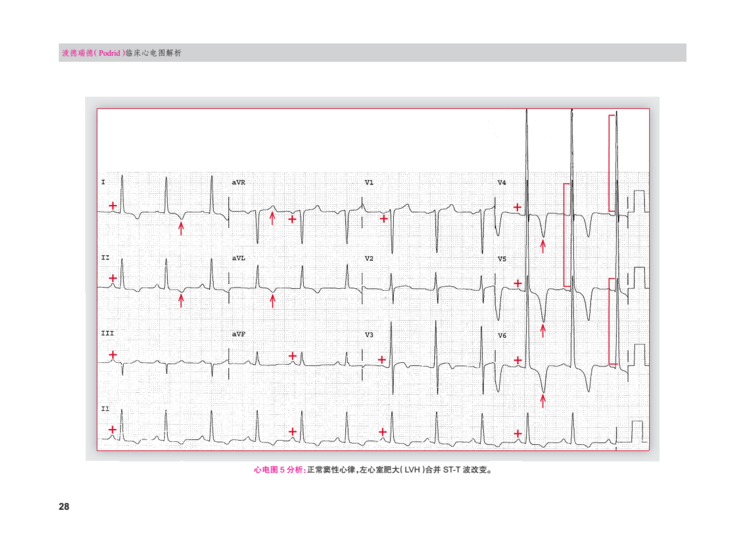The image size is (730, 552).
Task: Click the red plus marker in lead I
Action: pos(113,206)
